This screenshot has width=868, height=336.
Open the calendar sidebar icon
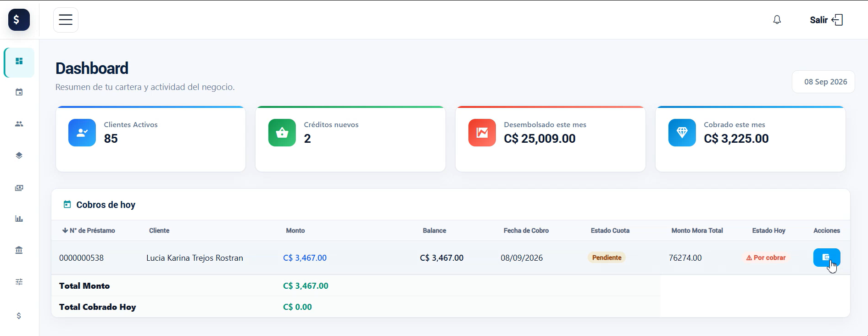click(19, 92)
